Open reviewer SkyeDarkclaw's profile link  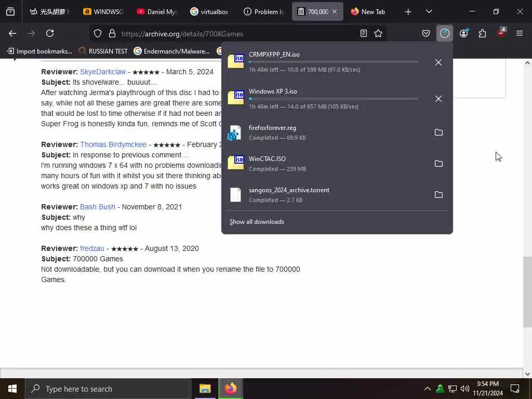click(103, 72)
